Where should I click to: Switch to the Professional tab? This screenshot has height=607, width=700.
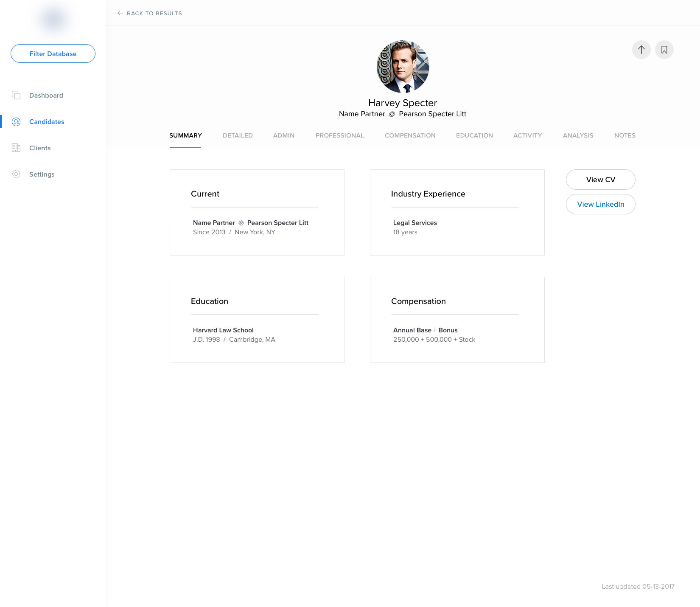pos(340,135)
